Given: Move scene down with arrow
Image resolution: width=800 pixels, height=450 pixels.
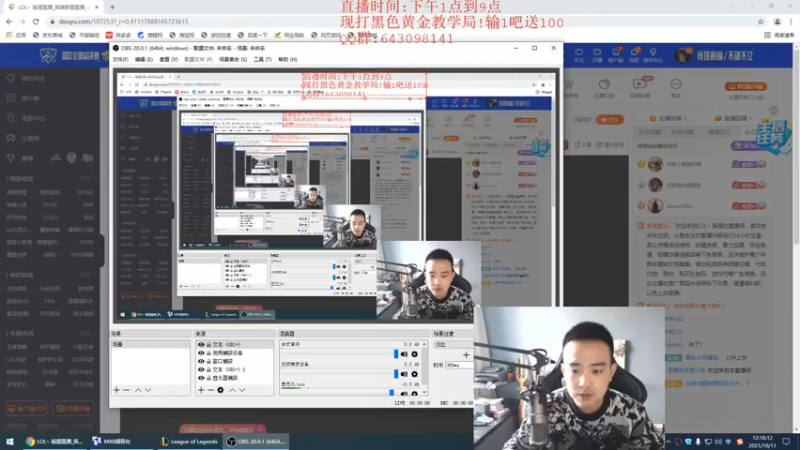Looking at the screenshot, I should pos(148,390).
